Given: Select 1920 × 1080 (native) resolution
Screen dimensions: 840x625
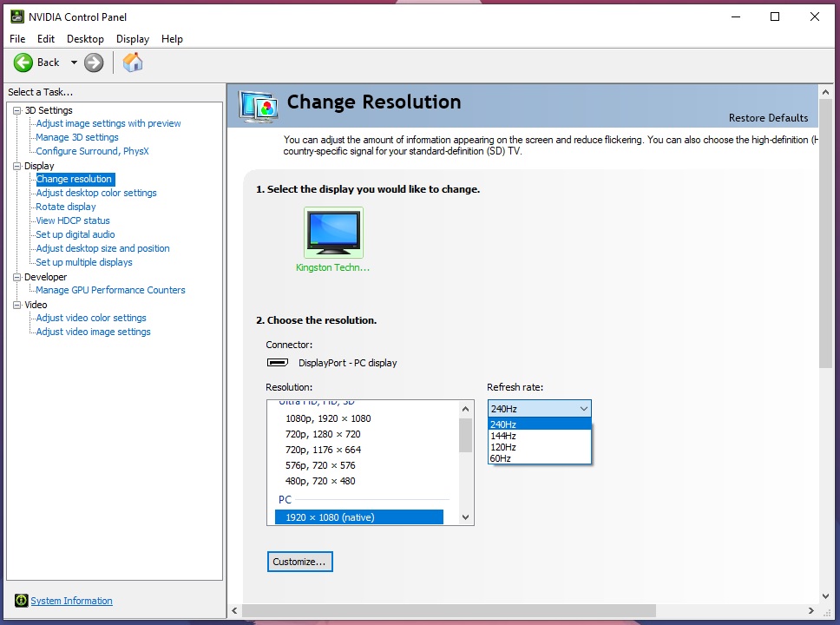Looking at the screenshot, I should pos(359,517).
